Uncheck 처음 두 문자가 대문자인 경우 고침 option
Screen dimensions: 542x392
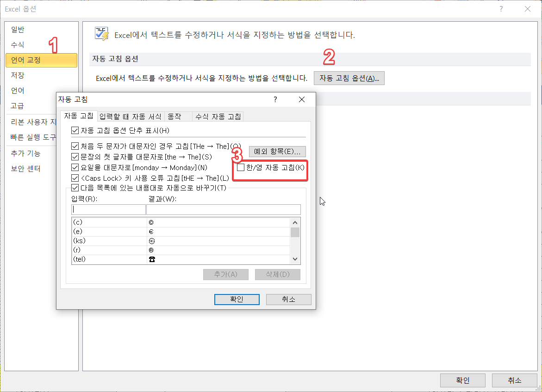(75, 147)
